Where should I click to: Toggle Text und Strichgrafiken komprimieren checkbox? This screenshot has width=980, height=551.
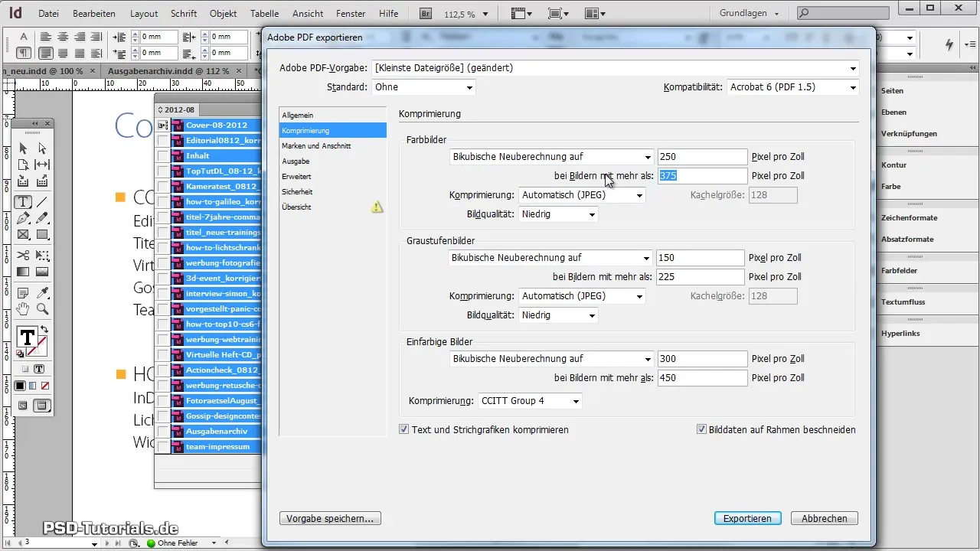coord(404,429)
